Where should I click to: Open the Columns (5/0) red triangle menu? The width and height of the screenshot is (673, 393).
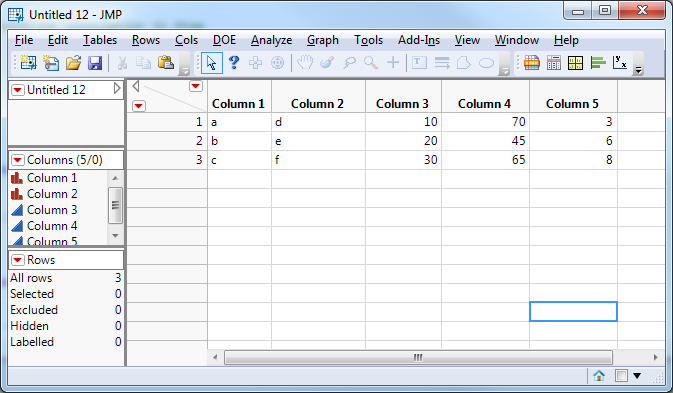(18, 160)
